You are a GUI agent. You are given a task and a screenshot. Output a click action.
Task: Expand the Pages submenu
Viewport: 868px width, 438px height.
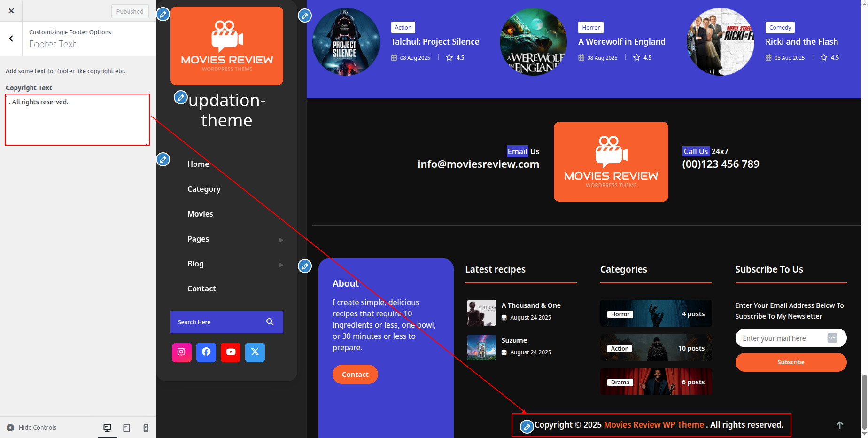tap(281, 240)
